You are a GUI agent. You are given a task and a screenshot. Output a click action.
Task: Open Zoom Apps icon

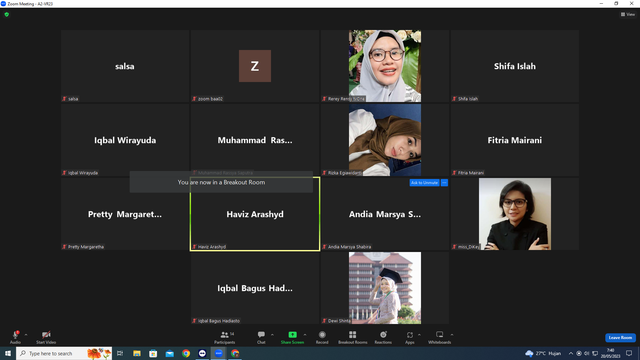point(409,335)
